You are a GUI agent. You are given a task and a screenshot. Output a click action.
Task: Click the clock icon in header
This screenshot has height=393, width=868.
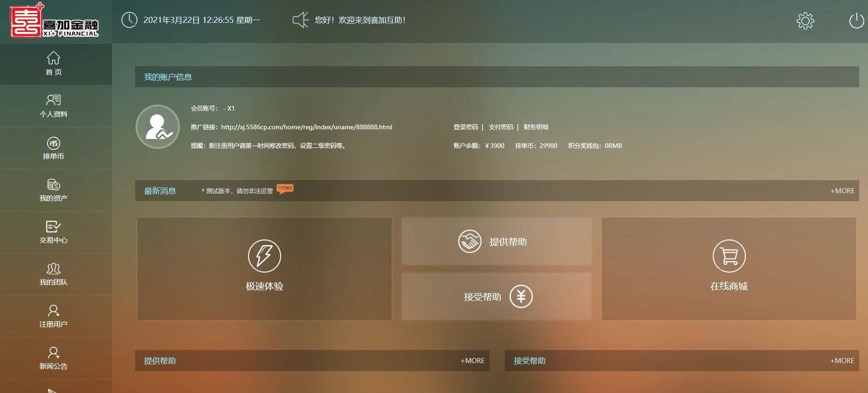click(x=129, y=20)
